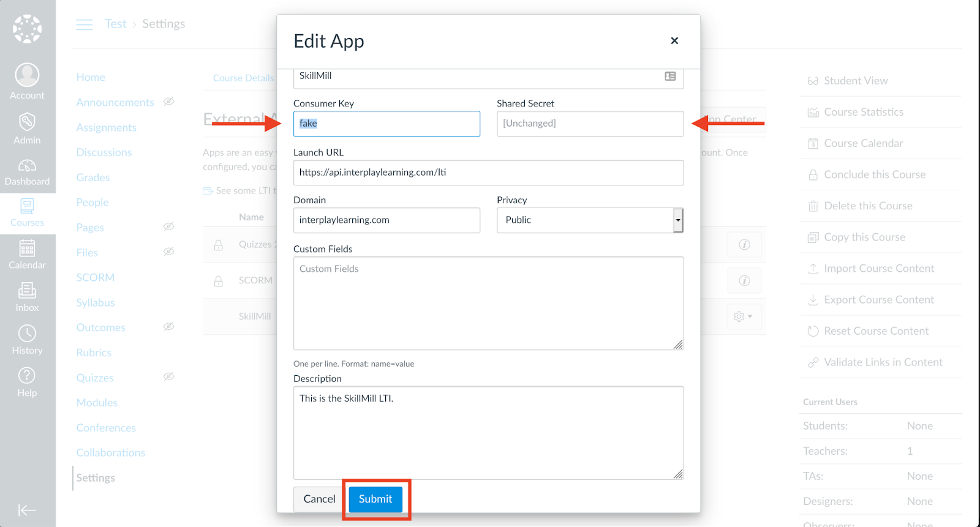The height and width of the screenshot is (527, 980).
Task: Click the lock icon next to SCORM
Action: coord(218,281)
